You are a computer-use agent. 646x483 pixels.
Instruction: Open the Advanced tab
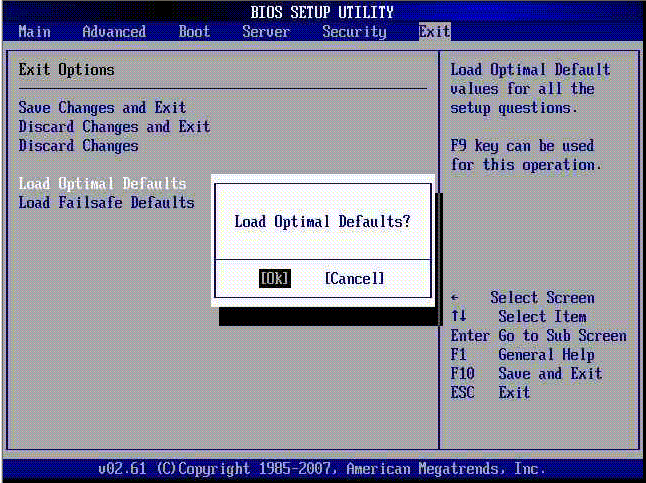(x=114, y=32)
